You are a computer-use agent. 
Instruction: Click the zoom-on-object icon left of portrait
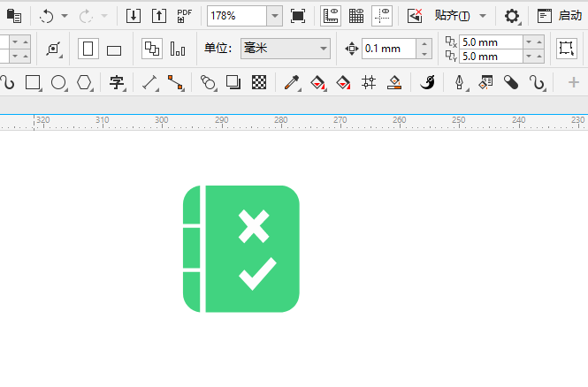(x=53, y=49)
